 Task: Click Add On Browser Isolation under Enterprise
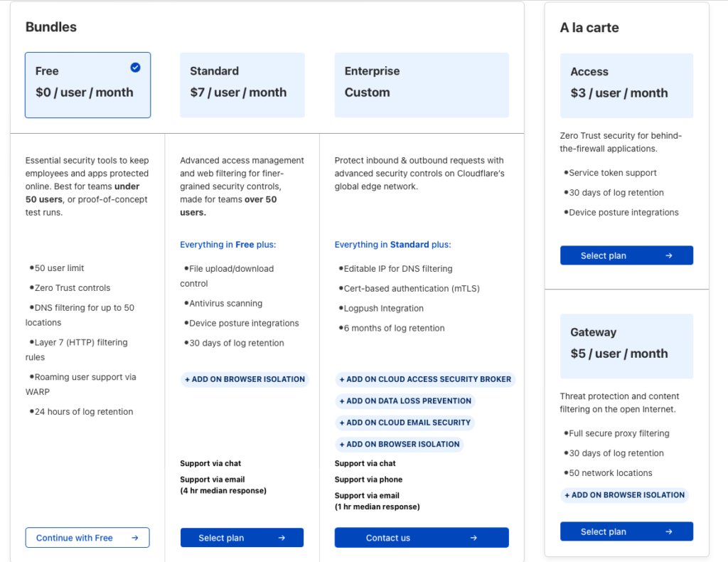399,444
